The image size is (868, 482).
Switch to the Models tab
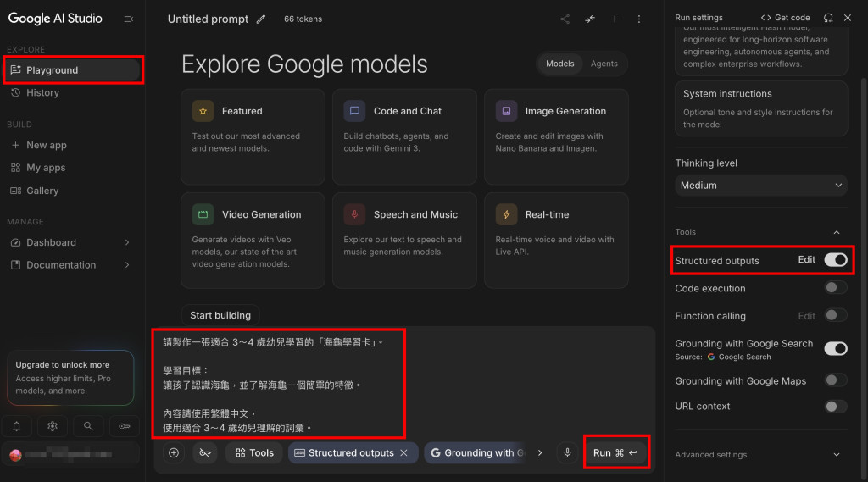[x=559, y=64]
